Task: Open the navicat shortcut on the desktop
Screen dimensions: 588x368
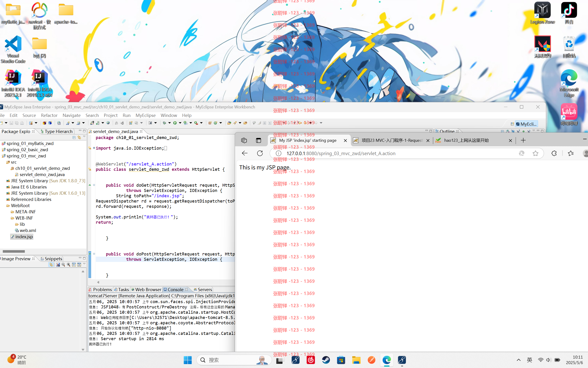Action: tap(39, 16)
